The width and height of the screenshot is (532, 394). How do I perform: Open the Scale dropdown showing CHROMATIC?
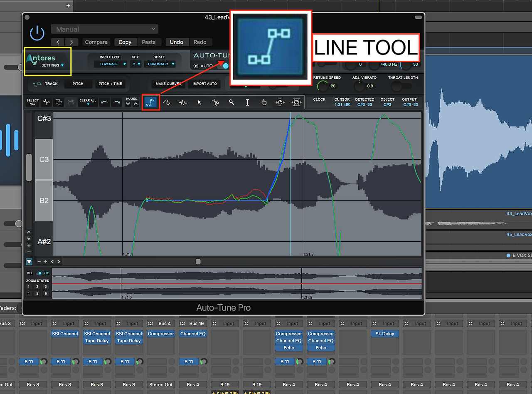coord(160,64)
